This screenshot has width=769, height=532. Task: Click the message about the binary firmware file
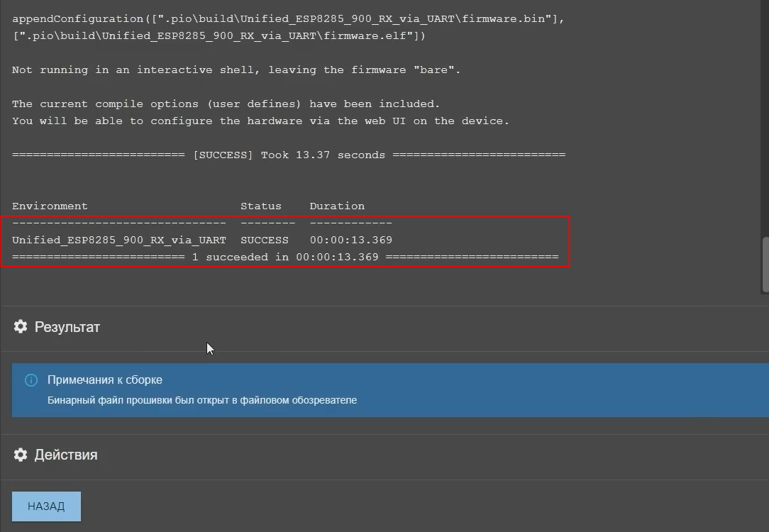click(x=202, y=400)
